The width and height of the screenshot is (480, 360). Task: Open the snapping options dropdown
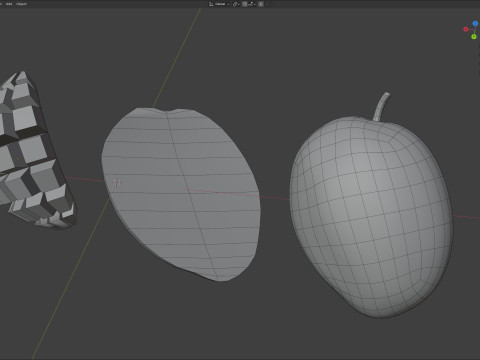pos(252,4)
